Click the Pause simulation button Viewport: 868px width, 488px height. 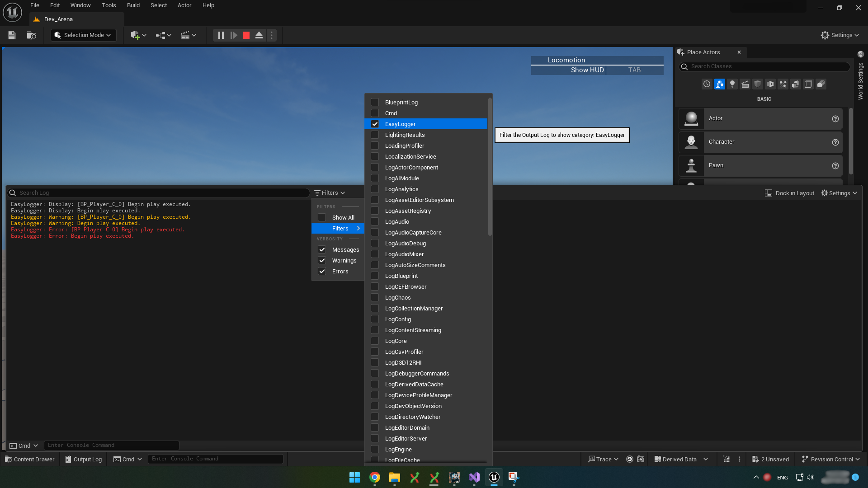[x=221, y=35]
